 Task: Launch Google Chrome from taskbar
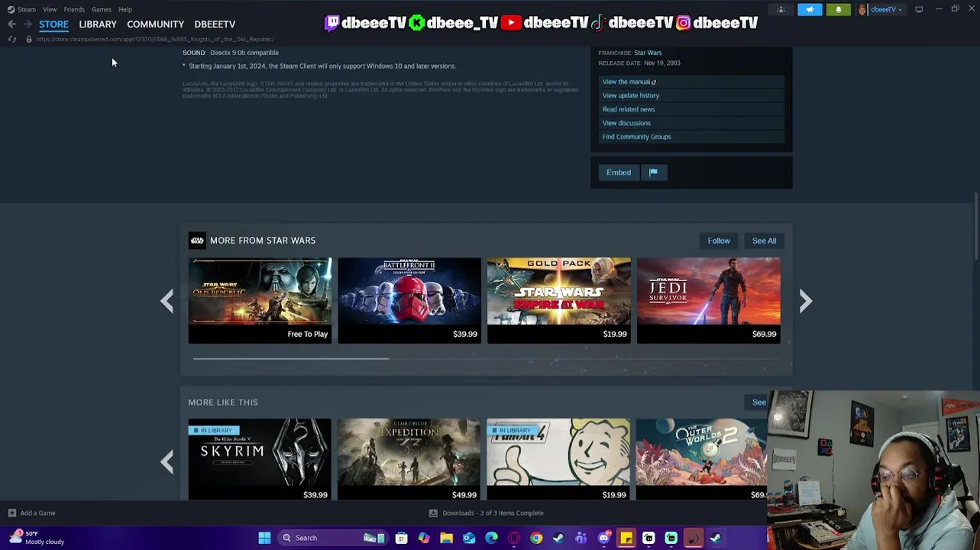tap(536, 538)
